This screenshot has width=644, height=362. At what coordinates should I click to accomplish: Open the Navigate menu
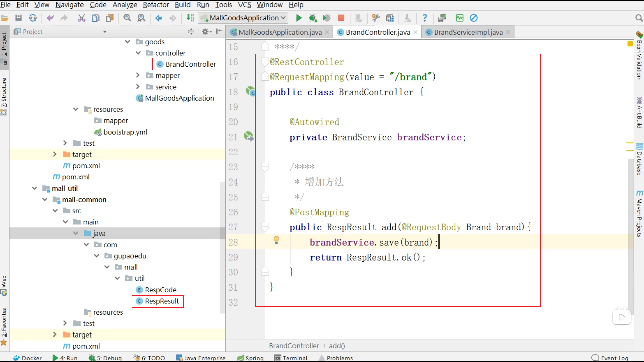[69, 5]
